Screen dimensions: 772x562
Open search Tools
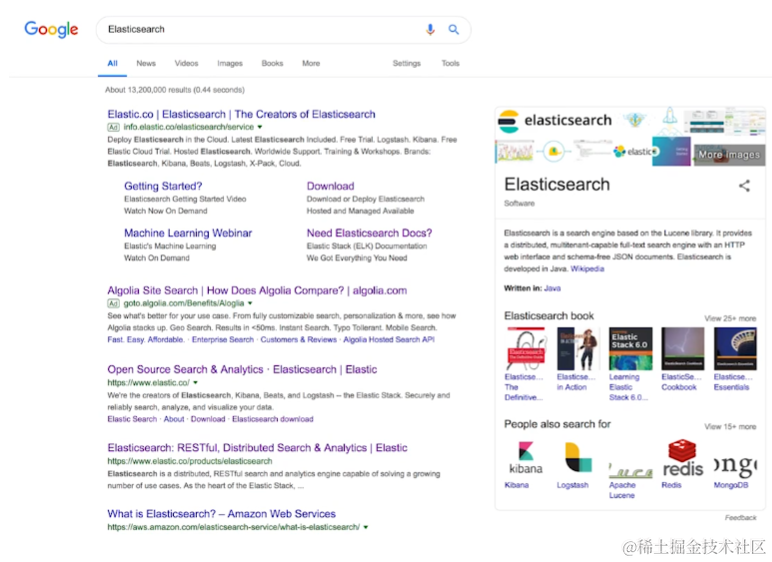[x=450, y=63]
